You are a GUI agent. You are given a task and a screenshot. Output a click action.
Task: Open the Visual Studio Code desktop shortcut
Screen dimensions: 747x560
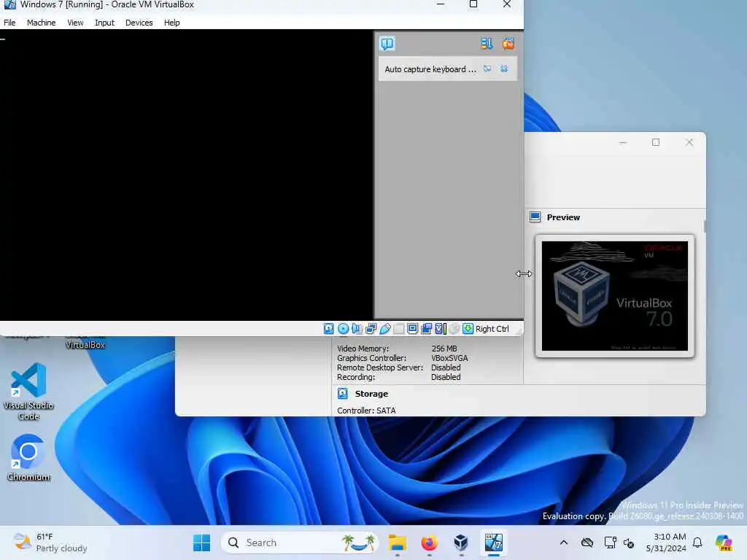(28, 392)
